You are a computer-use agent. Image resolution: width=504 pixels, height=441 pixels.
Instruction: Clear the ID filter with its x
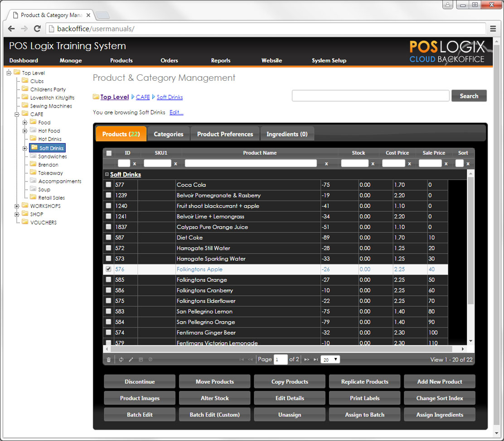pyautogui.click(x=134, y=164)
